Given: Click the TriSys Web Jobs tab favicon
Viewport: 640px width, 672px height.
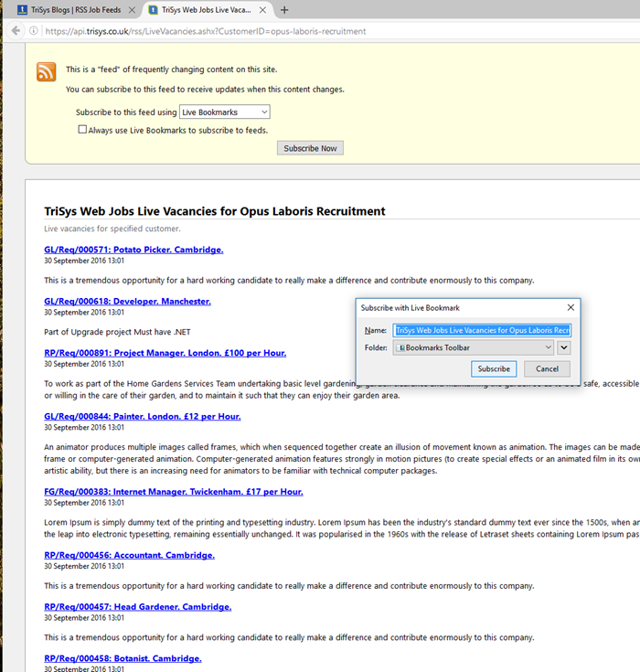Looking at the screenshot, I should point(153,10).
